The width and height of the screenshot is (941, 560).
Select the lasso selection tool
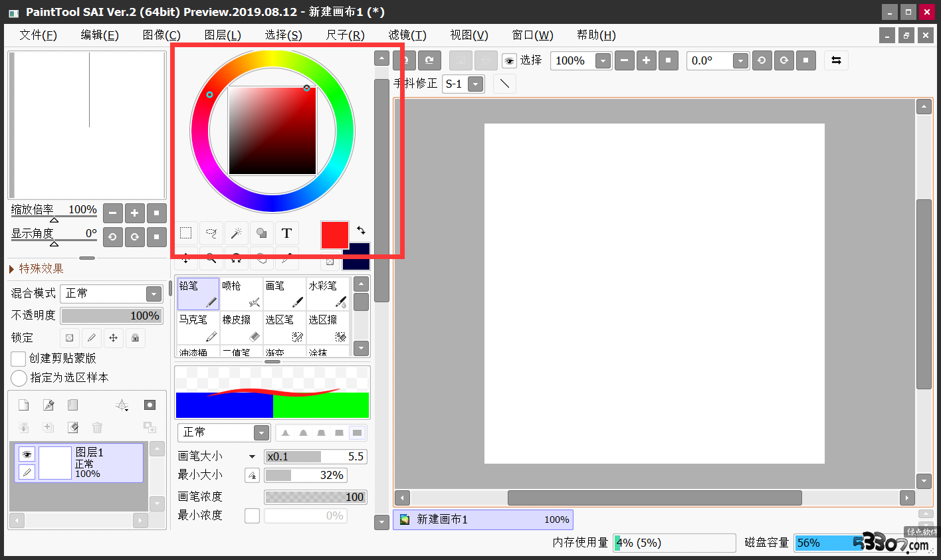[x=211, y=233]
